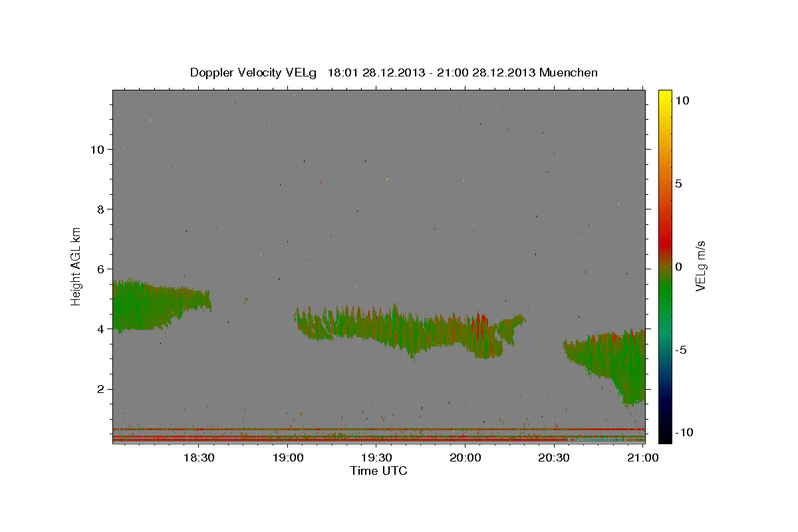798x532 pixels.
Task: Click the height tick label 8
Action: click(x=101, y=209)
